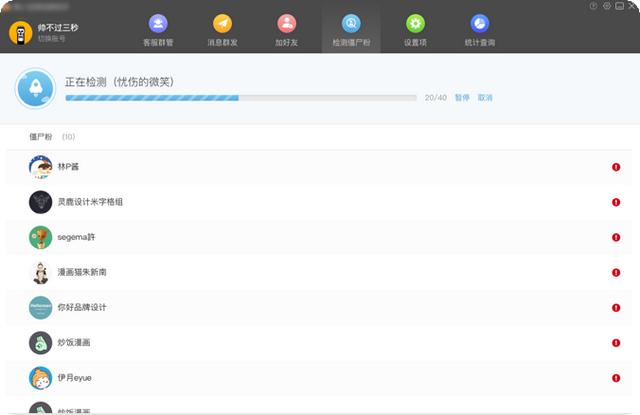
Task: Open 伊月eyue's avatar
Action: [40, 378]
